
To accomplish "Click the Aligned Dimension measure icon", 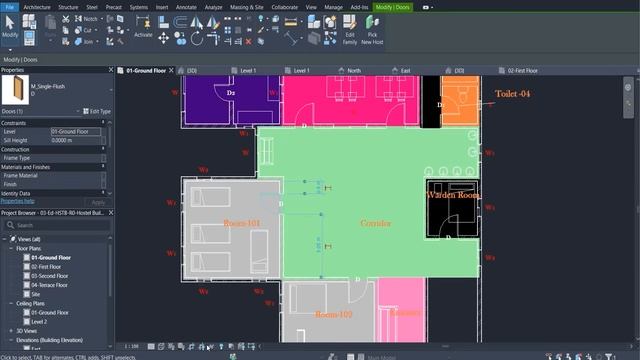I will [291, 22].
